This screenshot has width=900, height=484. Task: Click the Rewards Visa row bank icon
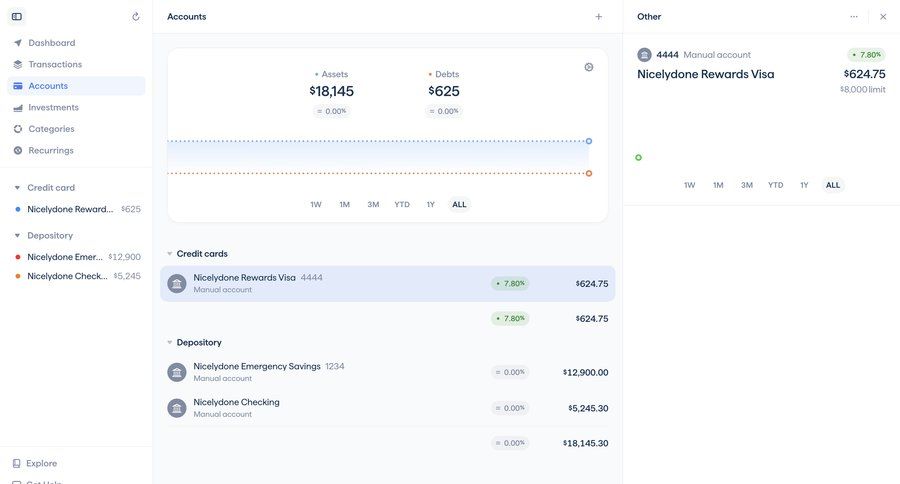(177, 284)
